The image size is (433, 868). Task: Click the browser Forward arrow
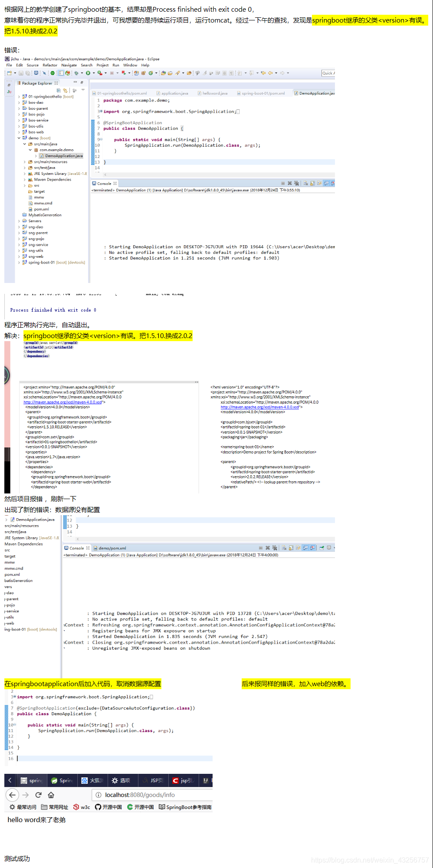pos(26,795)
